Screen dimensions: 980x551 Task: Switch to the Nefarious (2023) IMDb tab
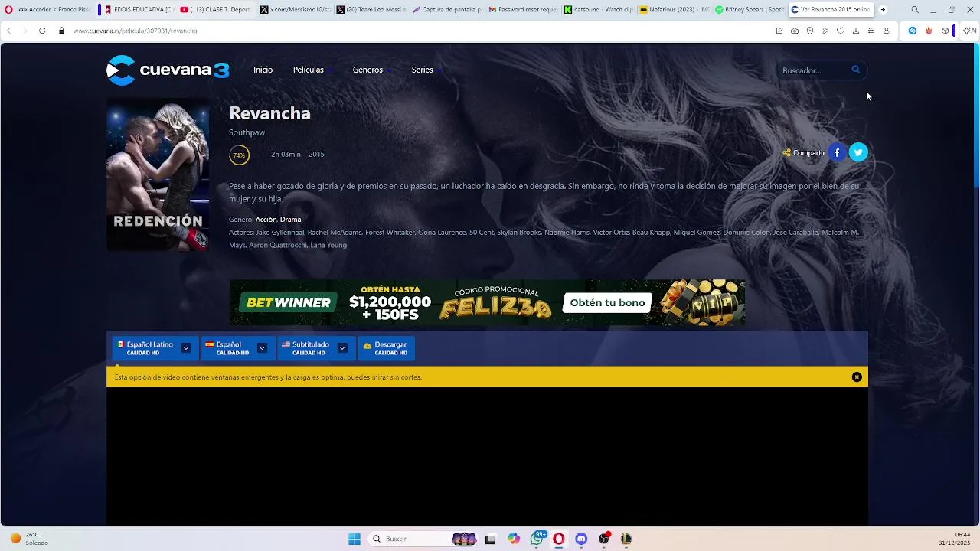coord(674,10)
